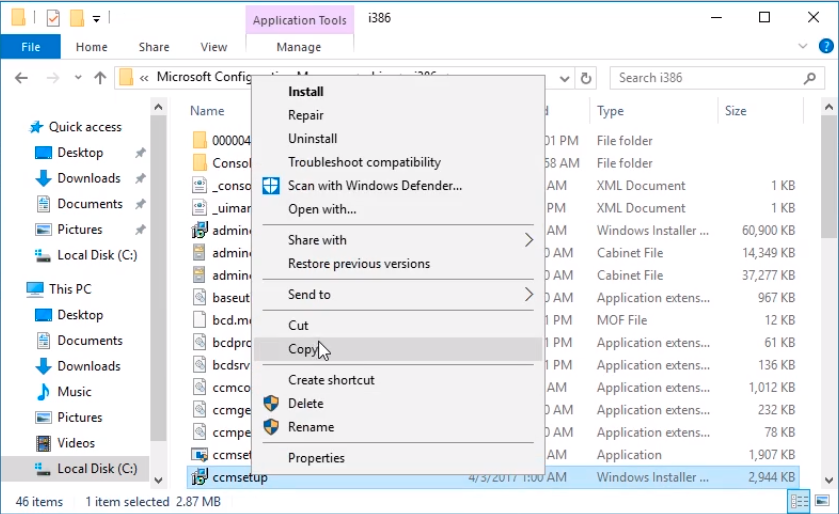The width and height of the screenshot is (839, 514).
Task: Click the 60,900 KB size cell
Action: tap(768, 231)
